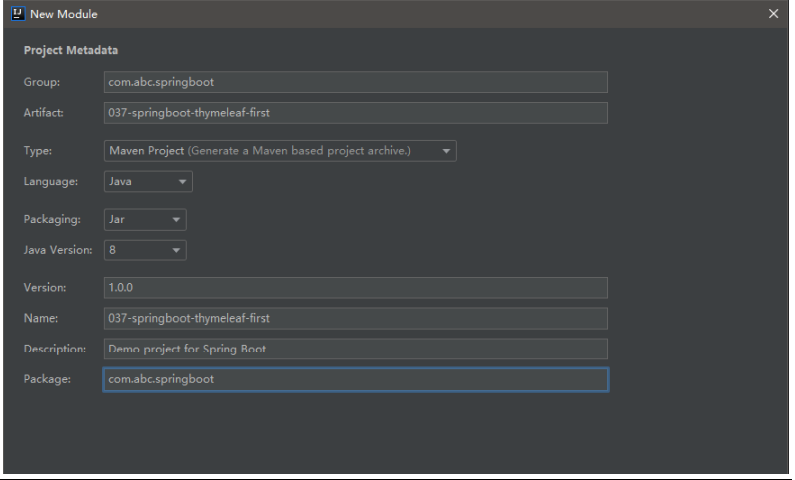
Task: Click the New Module title text
Action: (x=64, y=14)
